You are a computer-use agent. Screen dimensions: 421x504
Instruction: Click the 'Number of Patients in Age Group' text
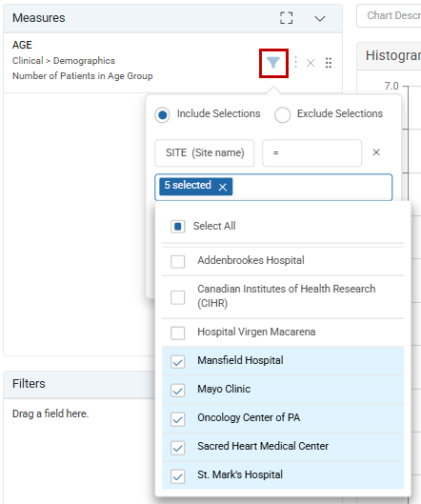83,76
